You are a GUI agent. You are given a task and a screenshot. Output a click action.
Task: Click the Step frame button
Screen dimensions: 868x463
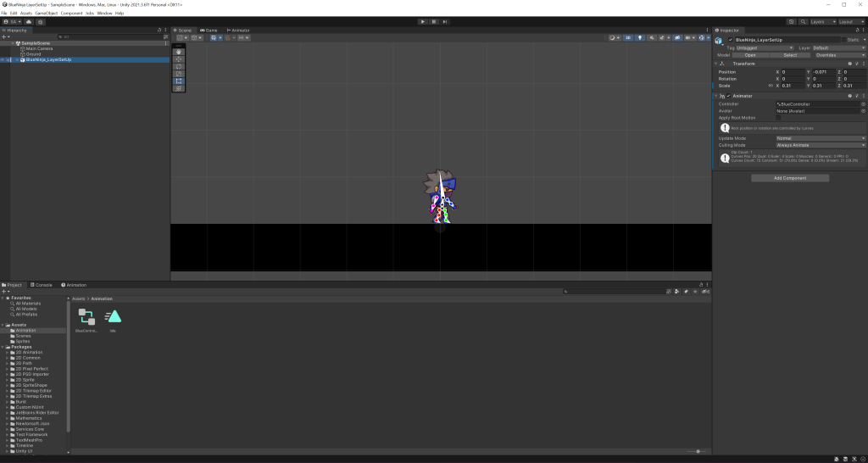pos(446,21)
